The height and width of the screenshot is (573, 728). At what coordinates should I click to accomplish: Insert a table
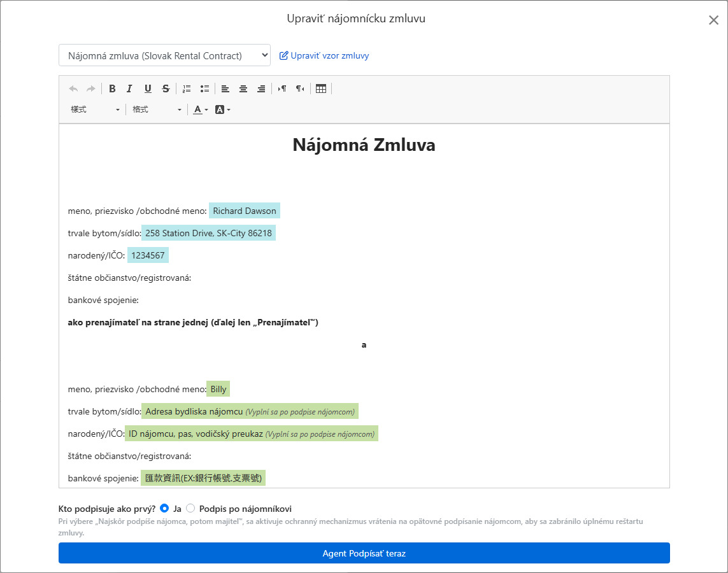[x=321, y=88]
